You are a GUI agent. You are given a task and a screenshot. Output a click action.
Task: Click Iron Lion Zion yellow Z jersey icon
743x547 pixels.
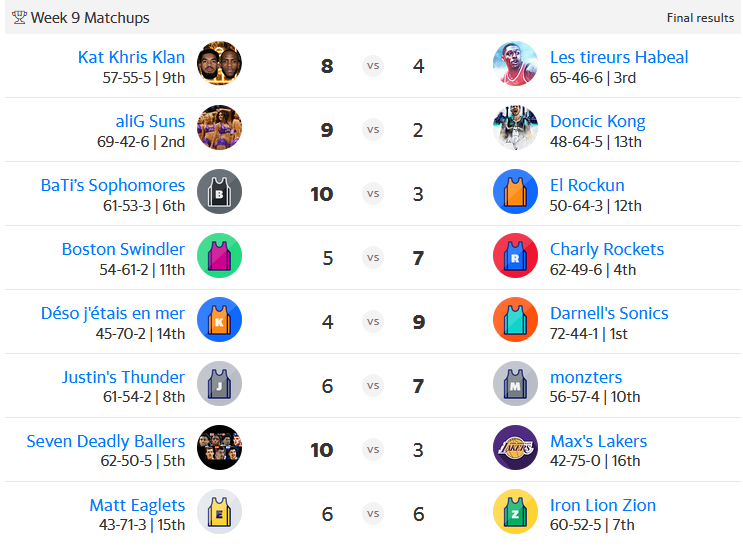coord(515,511)
